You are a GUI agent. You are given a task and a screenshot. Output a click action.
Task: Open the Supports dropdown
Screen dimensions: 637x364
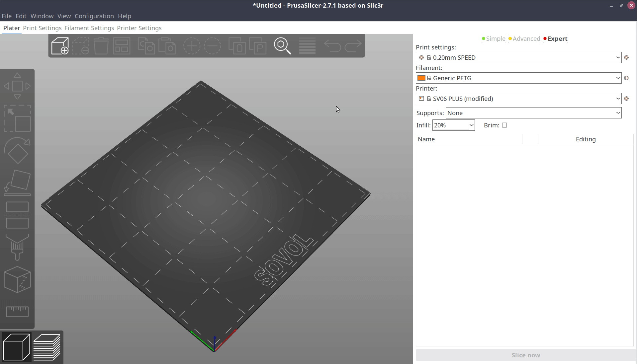click(533, 113)
